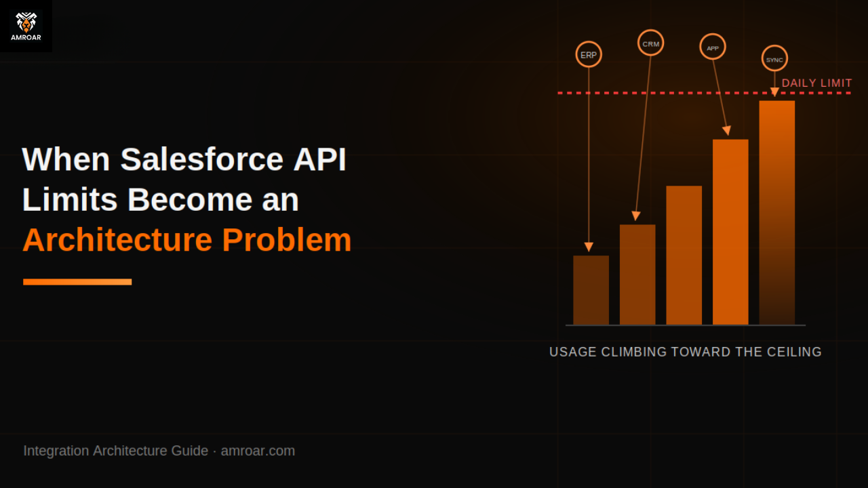
Task: Click the 'When Salesforce API' heading line
Action: pos(184,159)
